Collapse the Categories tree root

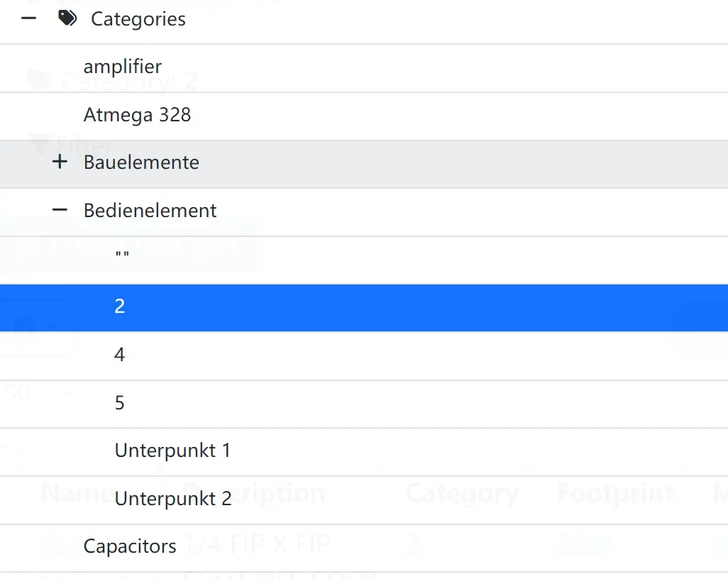coord(29,18)
